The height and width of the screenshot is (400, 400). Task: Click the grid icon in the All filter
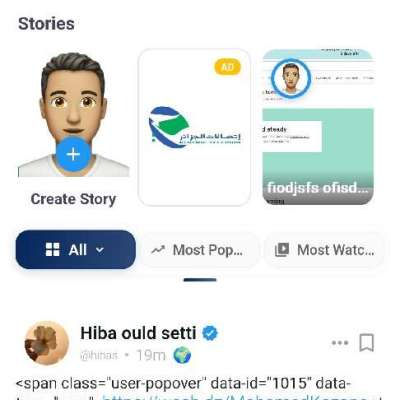click(x=53, y=249)
